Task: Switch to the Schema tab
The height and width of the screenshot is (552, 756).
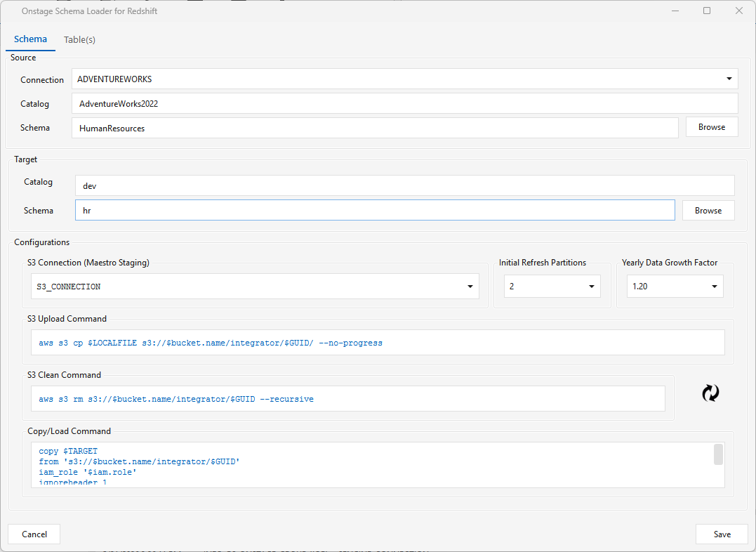Action: (x=30, y=39)
